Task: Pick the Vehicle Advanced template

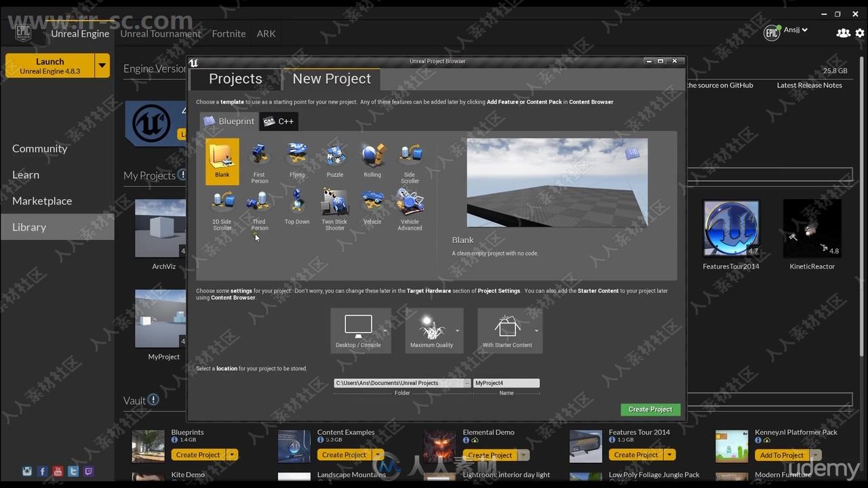Action: coord(410,209)
